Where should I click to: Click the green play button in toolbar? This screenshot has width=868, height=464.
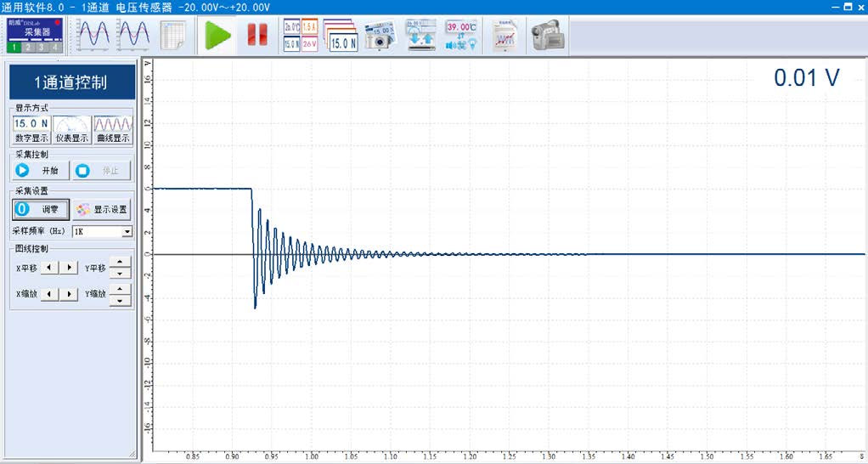pyautogui.click(x=218, y=36)
